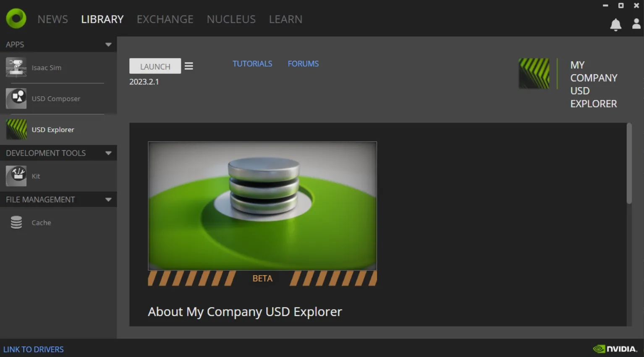Click the content panel vertical scrollbar
The image size is (644, 357).
click(629, 164)
